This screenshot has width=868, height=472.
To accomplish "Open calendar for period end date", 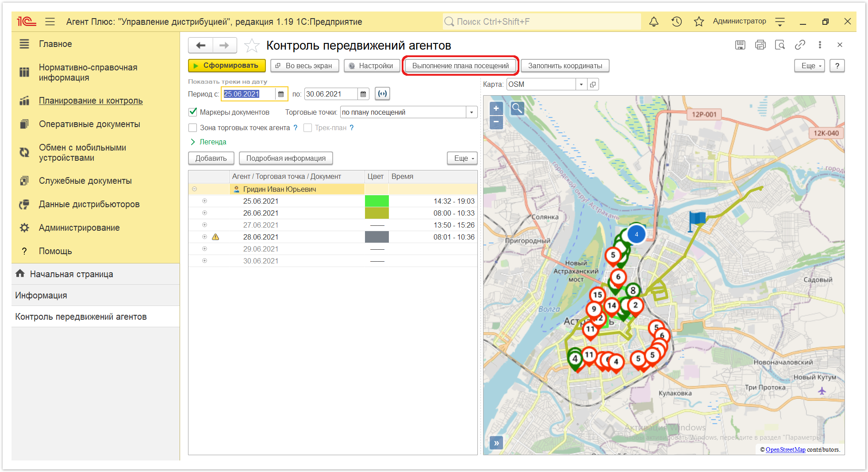I will 363,94.
